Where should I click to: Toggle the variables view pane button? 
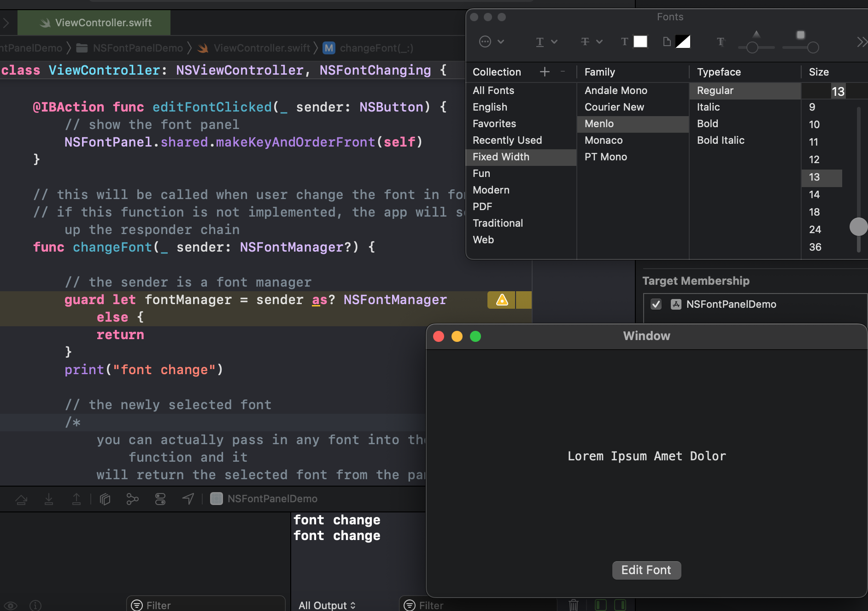click(600, 605)
